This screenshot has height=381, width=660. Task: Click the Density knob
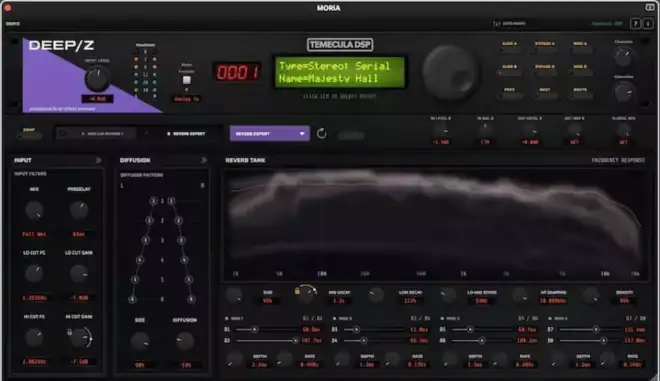[591, 296]
